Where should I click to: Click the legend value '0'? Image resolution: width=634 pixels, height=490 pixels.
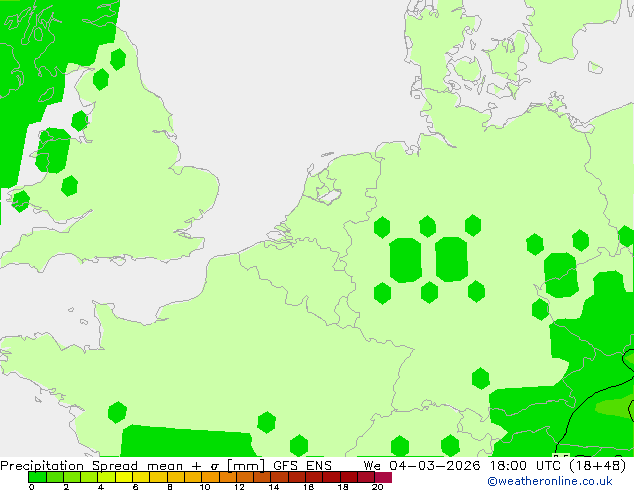click(32, 486)
